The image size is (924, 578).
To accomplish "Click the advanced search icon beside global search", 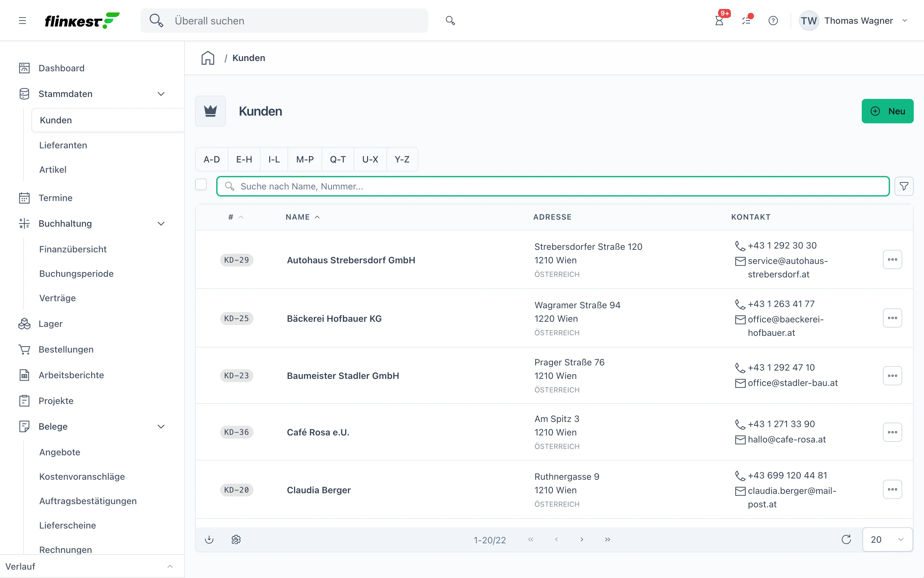I will (450, 21).
